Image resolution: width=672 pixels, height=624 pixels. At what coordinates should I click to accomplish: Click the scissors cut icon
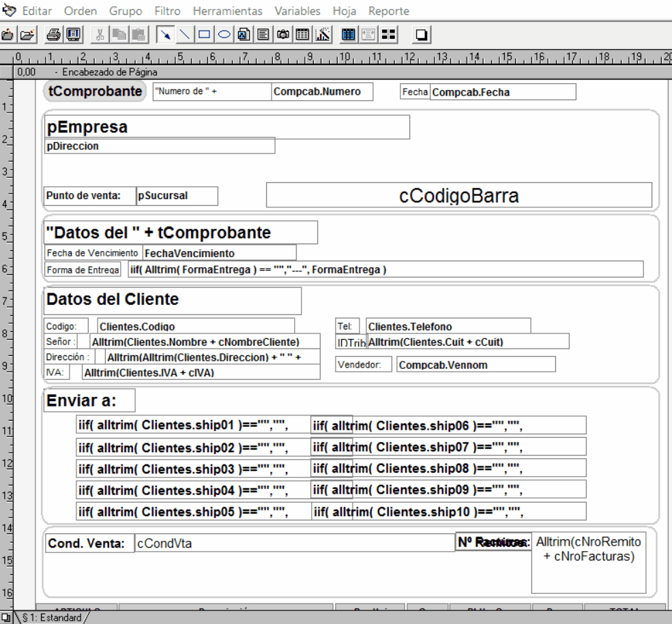[100, 35]
